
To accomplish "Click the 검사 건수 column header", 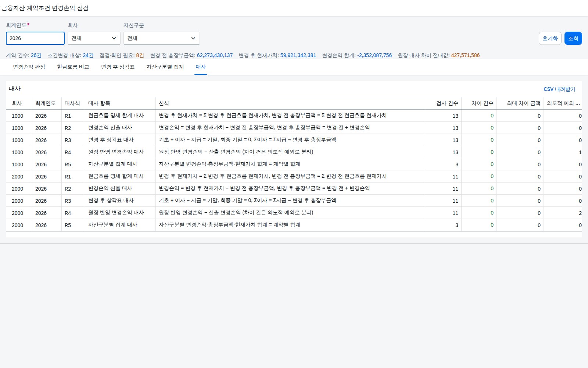I will tap(444, 103).
